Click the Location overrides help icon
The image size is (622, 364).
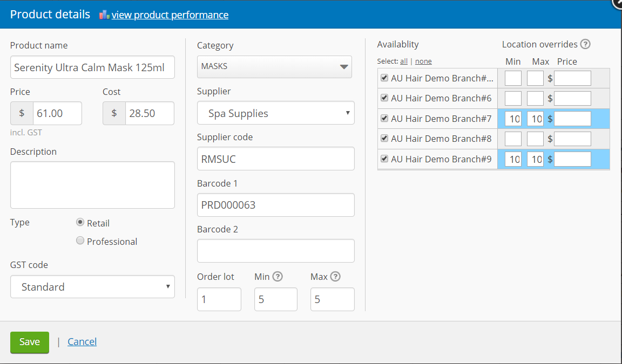[585, 44]
